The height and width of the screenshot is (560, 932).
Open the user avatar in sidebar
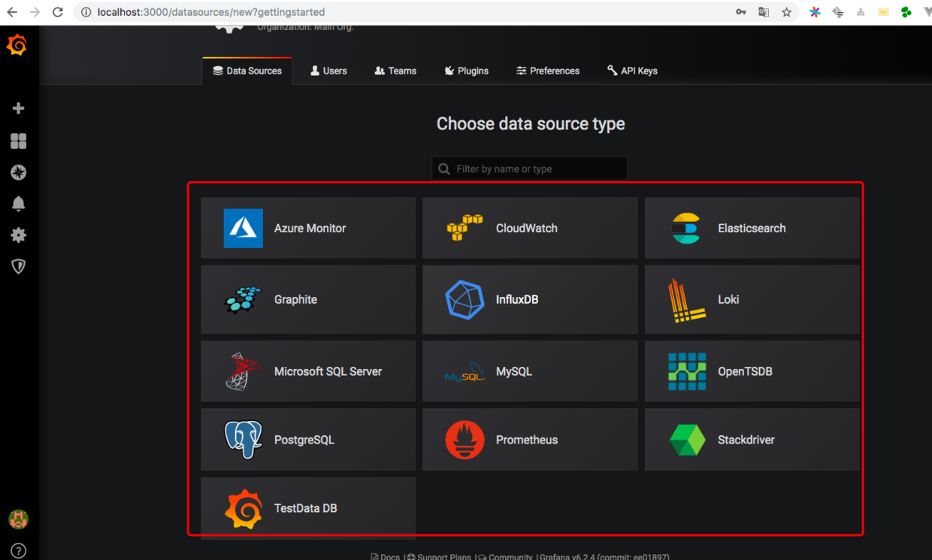pyautogui.click(x=18, y=519)
